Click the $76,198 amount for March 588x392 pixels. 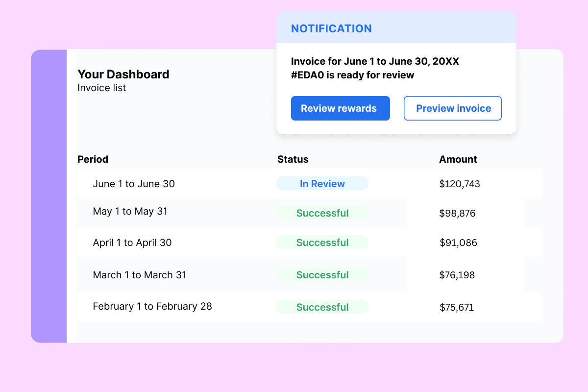click(457, 275)
